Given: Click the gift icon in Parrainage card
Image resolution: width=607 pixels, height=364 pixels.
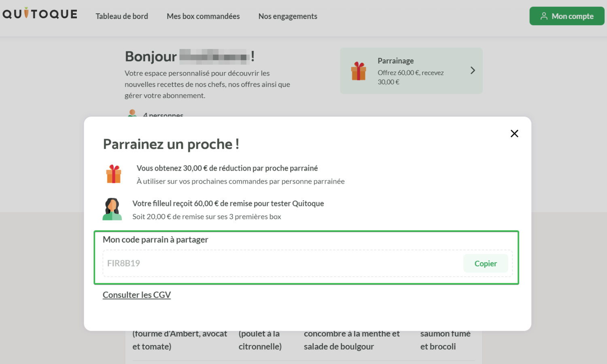Looking at the screenshot, I should (359, 71).
